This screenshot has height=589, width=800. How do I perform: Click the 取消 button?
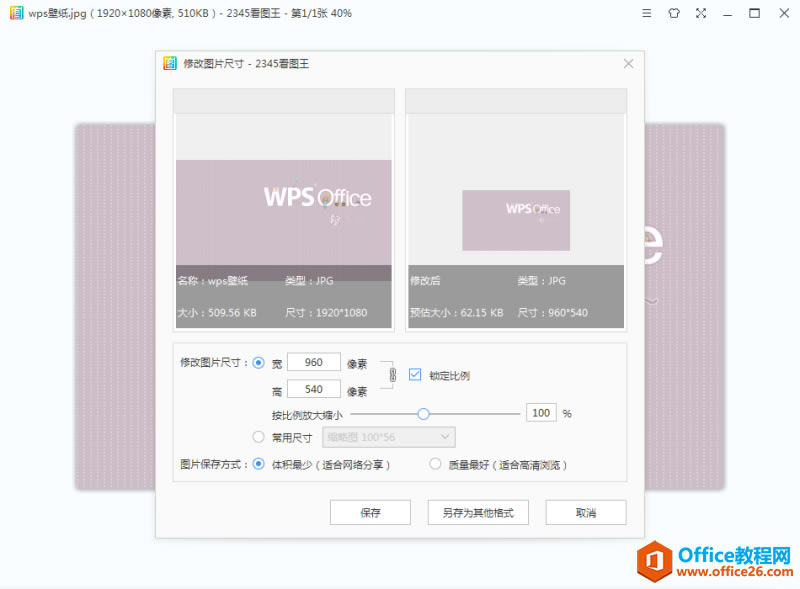(x=586, y=512)
